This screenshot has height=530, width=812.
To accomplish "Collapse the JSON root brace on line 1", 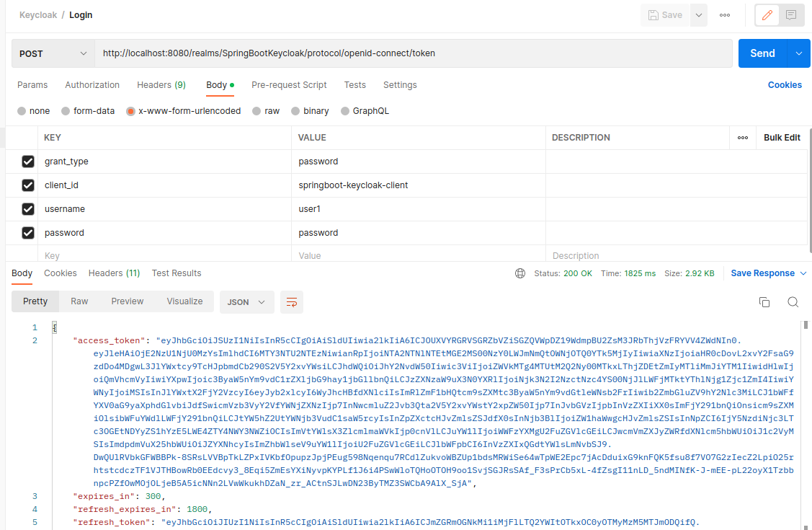I will tap(54, 327).
